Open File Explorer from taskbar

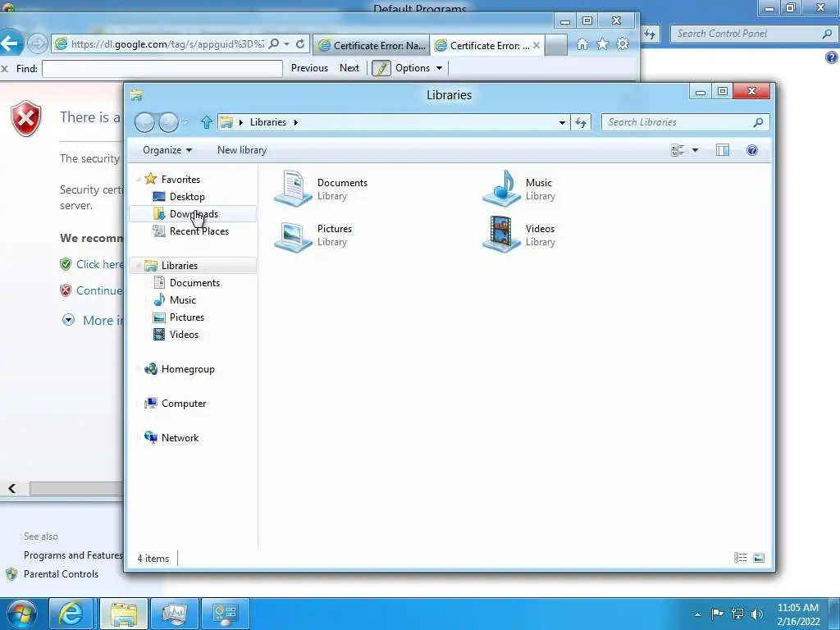(123, 614)
